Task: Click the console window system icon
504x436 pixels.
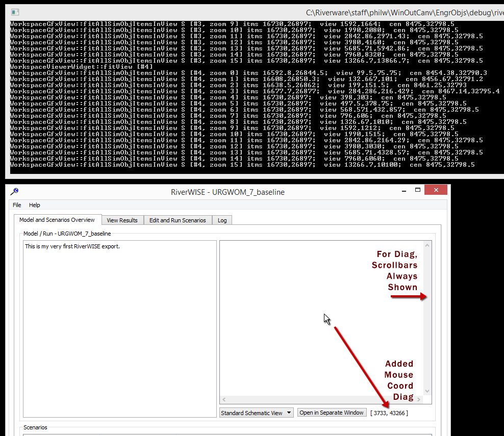Action: (x=15, y=12)
